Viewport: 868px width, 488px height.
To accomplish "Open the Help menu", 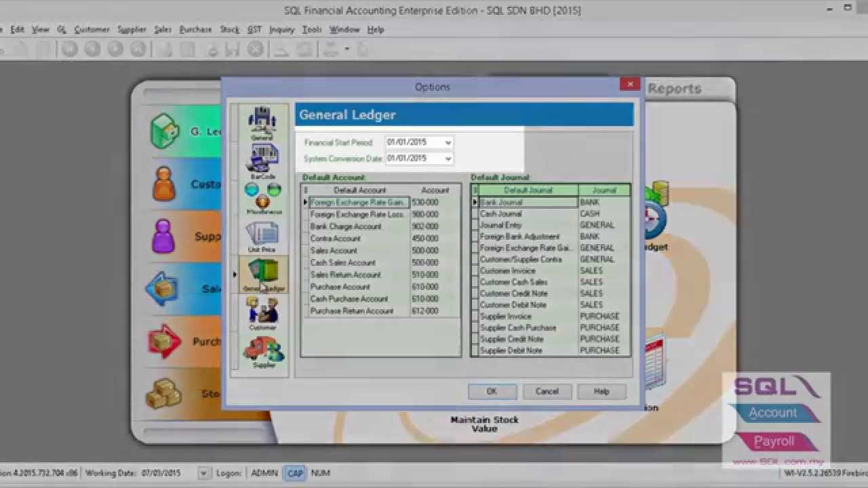I will point(376,30).
